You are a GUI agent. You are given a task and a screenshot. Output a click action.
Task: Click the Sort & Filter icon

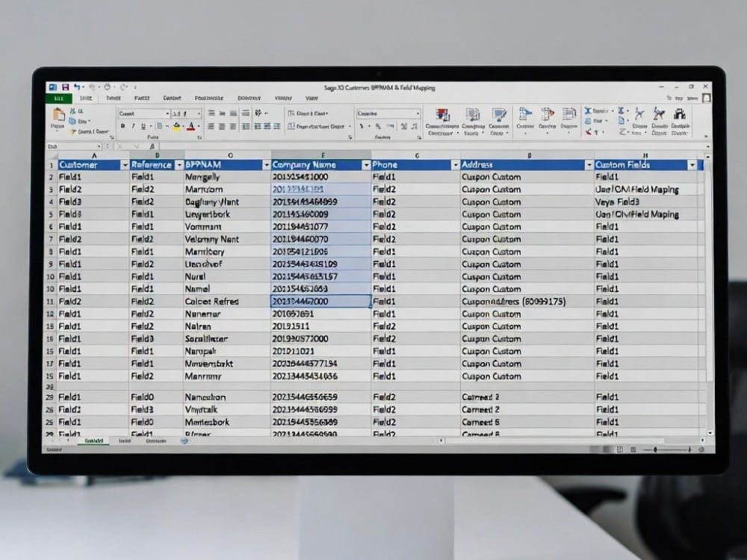(x=659, y=113)
